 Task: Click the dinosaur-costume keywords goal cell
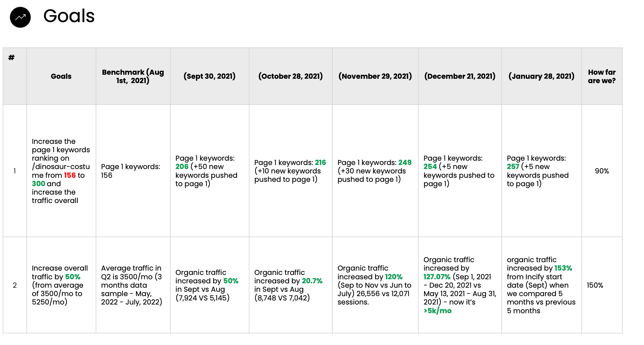[x=61, y=171]
